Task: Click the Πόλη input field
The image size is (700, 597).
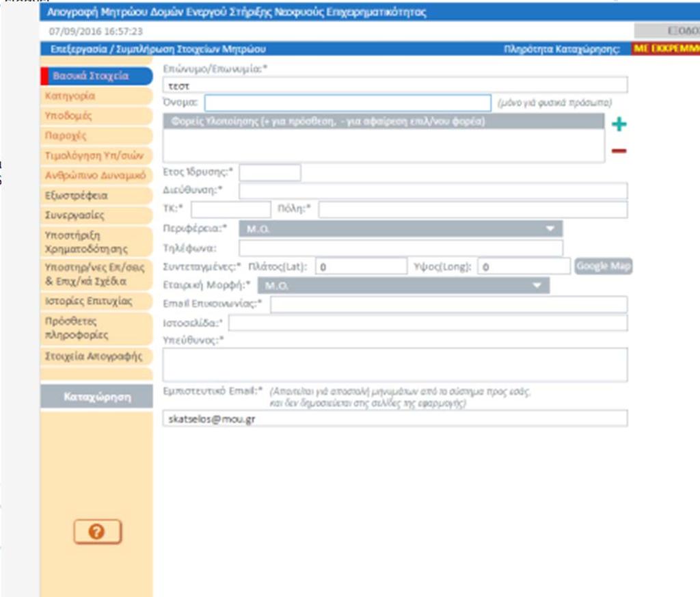Action: [473, 209]
